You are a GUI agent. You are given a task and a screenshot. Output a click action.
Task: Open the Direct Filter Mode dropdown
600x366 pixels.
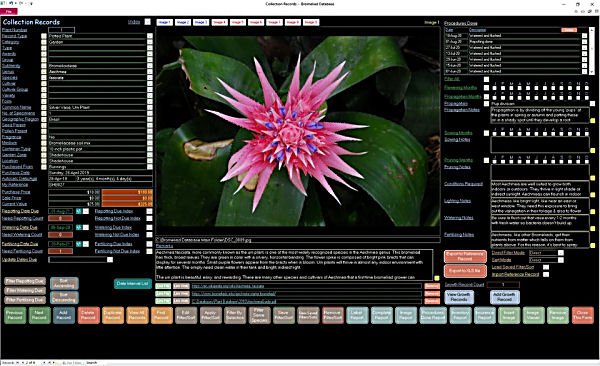(561, 253)
